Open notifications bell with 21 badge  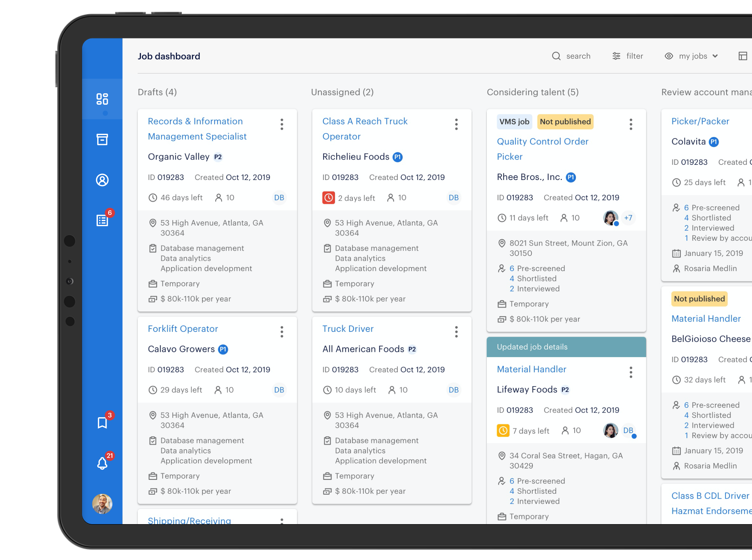tap(102, 463)
